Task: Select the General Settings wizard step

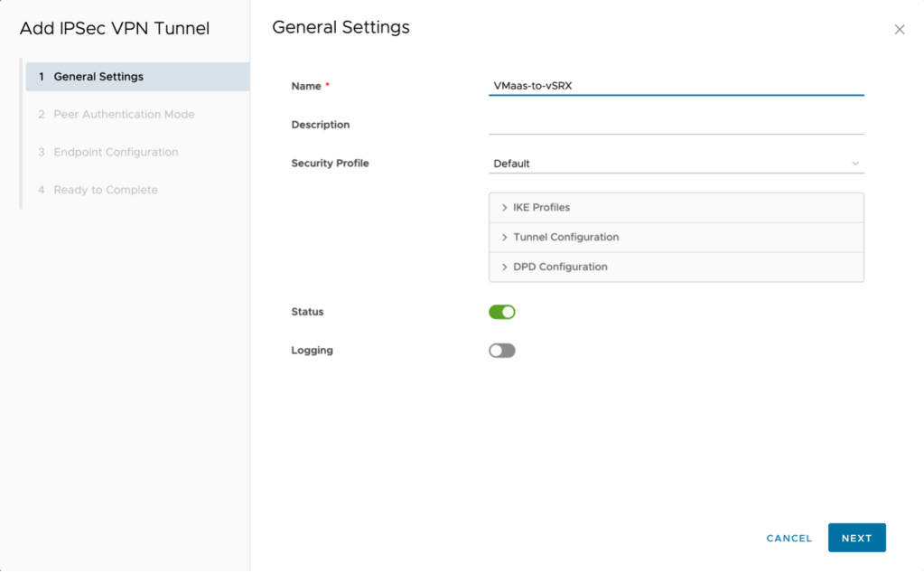Action: tap(98, 77)
